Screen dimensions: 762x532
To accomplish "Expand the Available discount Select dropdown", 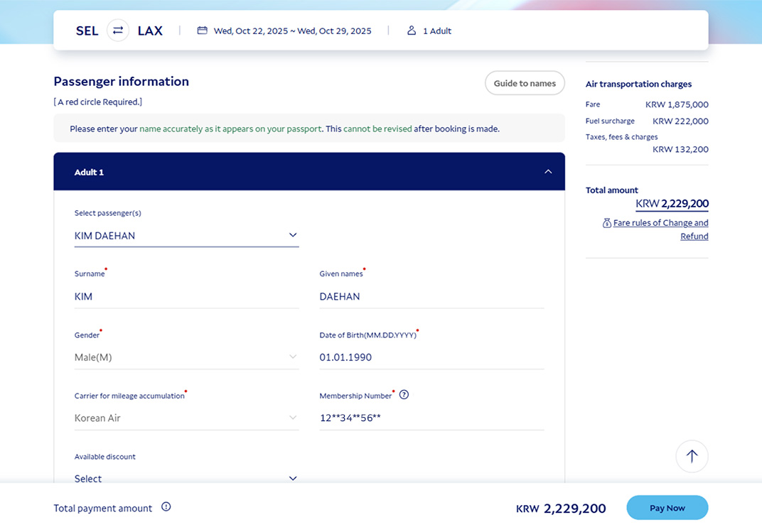I will (x=187, y=478).
